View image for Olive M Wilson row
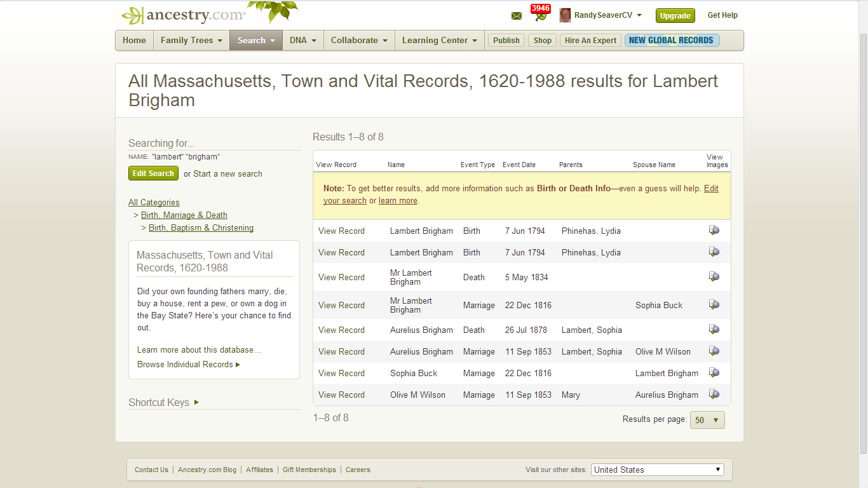The height and width of the screenshot is (488, 868). tap(714, 395)
